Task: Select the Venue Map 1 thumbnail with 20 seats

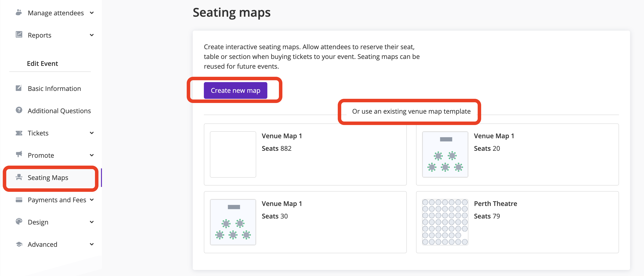Action: pos(445,154)
